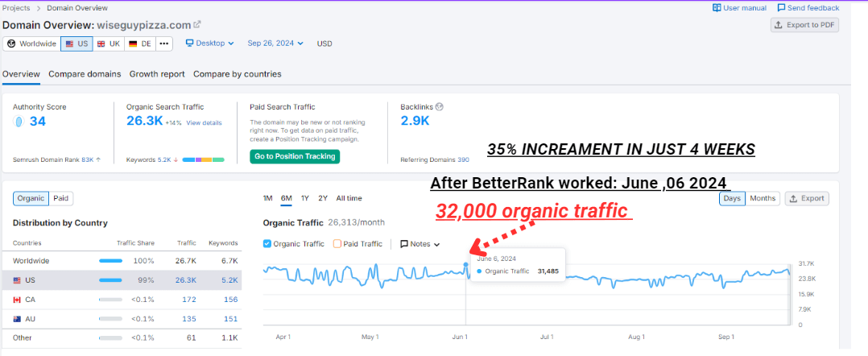The height and width of the screenshot is (356, 868).
Task: Select the US database button
Action: pos(76,43)
